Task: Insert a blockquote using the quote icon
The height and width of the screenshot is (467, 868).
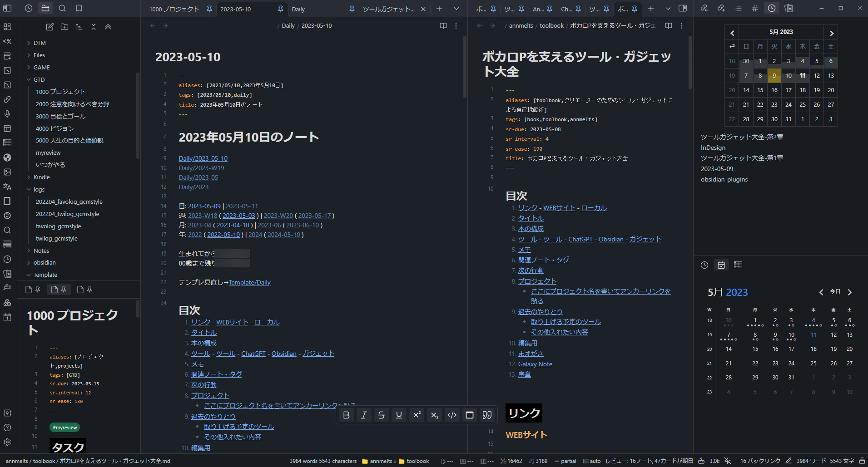Action: point(487,415)
